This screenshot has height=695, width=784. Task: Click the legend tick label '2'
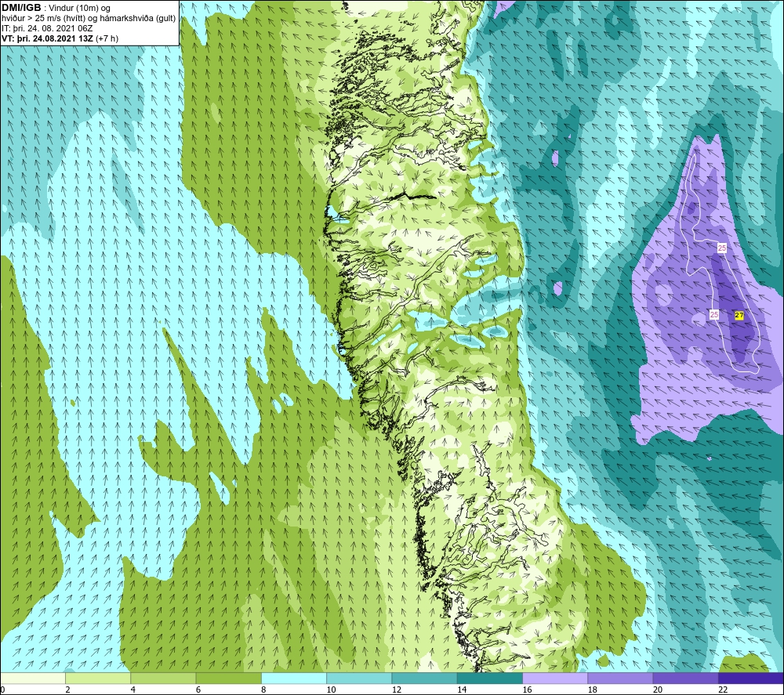tap(67, 690)
